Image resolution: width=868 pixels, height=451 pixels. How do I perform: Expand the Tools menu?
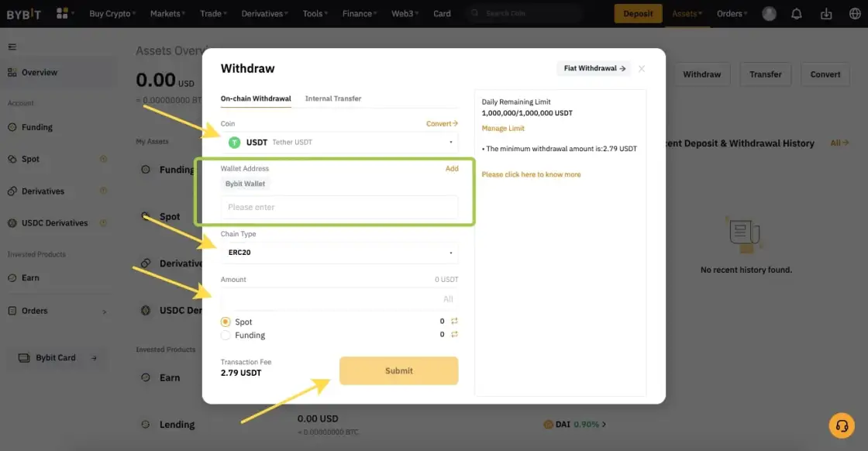tap(315, 13)
